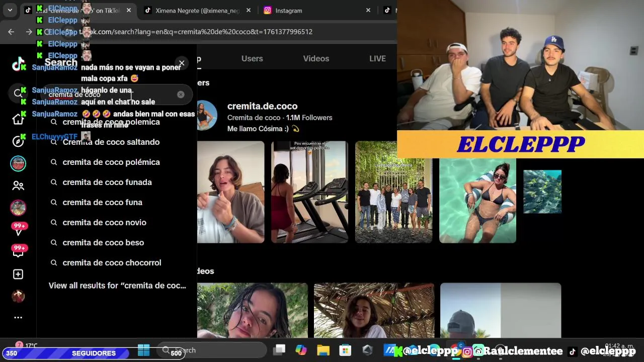Open the family group photo video
Viewport: 644px width, 362px height.
[x=393, y=192]
